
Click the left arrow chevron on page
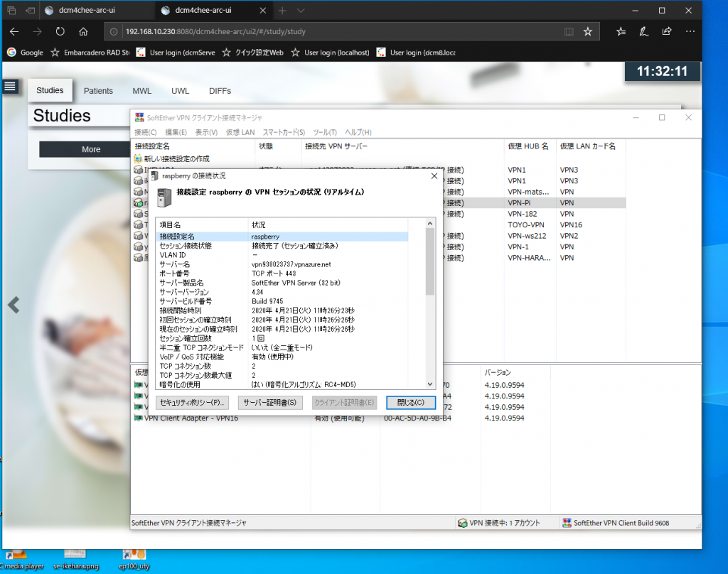14,305
